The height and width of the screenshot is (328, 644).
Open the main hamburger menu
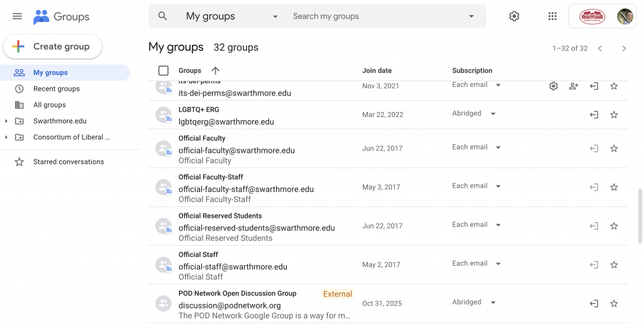tap(17, 16)
